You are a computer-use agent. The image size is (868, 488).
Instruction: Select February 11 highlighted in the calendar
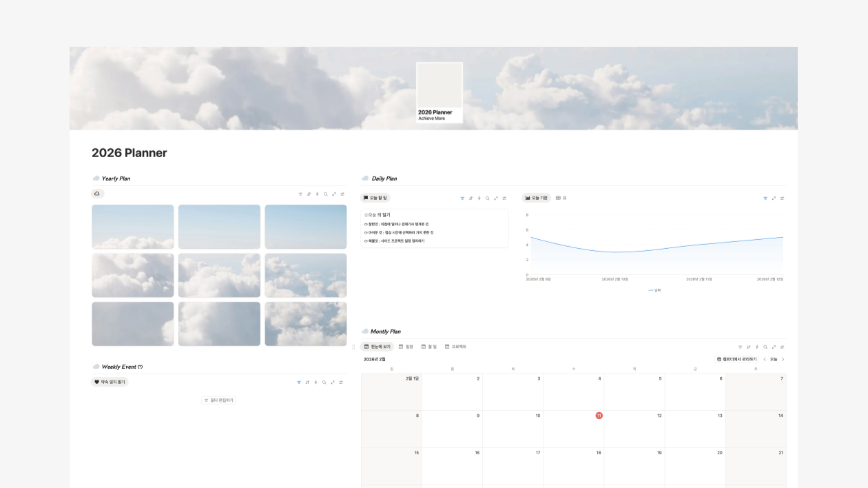599,416
